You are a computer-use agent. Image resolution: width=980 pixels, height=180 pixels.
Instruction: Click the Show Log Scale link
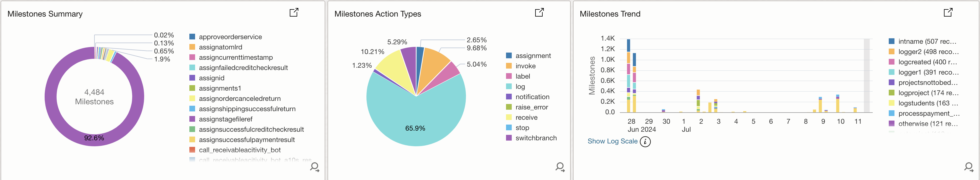[612, 141]
